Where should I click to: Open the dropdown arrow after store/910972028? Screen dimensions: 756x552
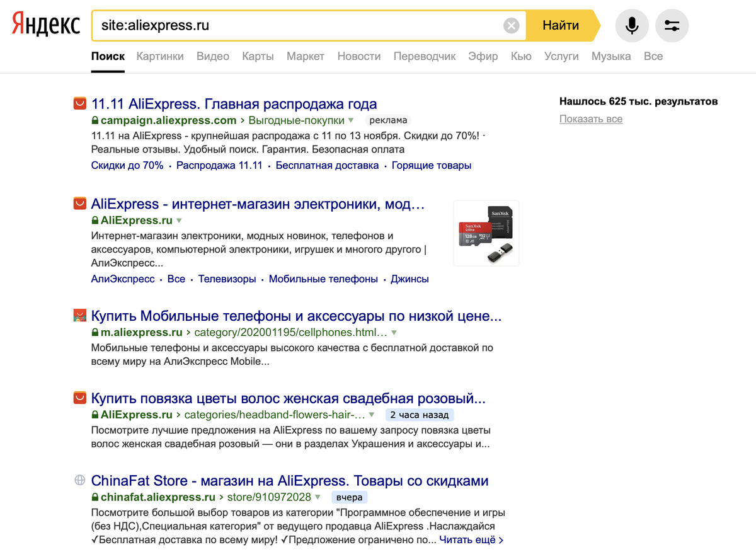[x=318, y=497]
